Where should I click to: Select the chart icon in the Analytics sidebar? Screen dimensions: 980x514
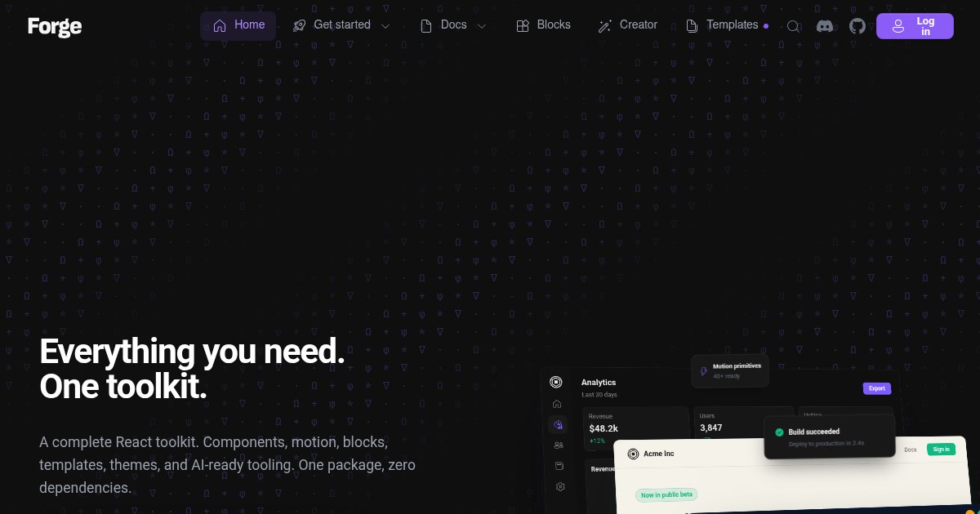click(x=558, y=424)
